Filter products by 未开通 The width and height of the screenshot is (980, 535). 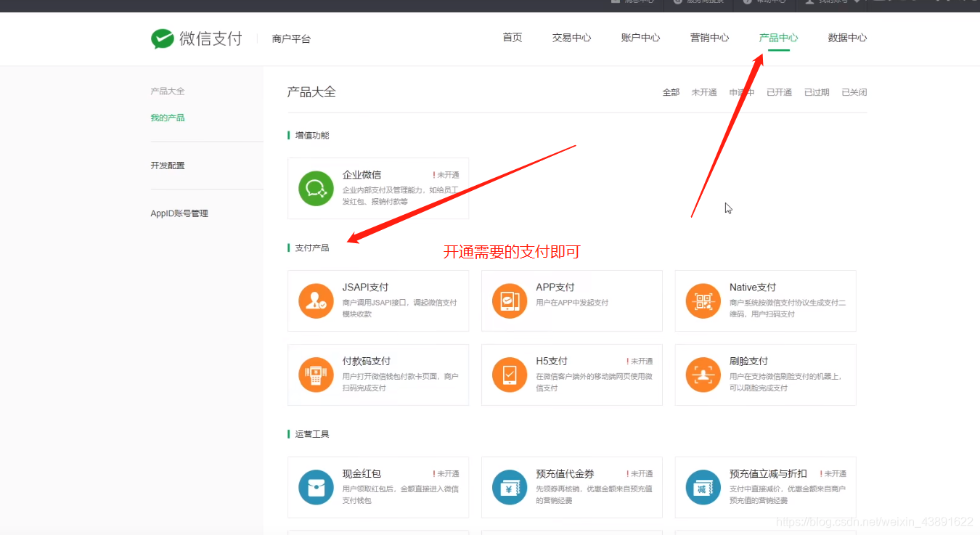pyautogui.click(x=704, y=92)
